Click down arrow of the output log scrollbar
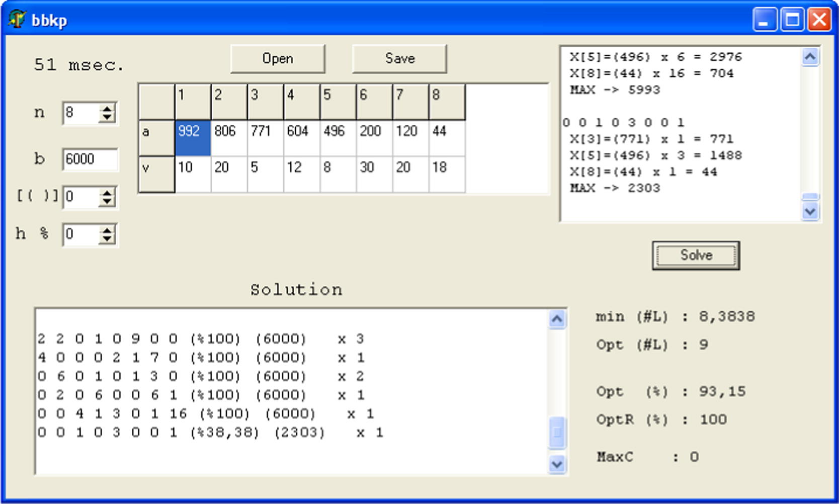The width and height of the screenshot is (839, 504). coord(810,211)
